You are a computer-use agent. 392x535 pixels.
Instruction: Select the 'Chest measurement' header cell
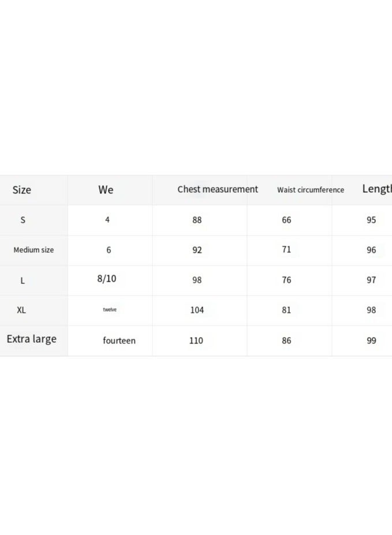pos(218,189)
